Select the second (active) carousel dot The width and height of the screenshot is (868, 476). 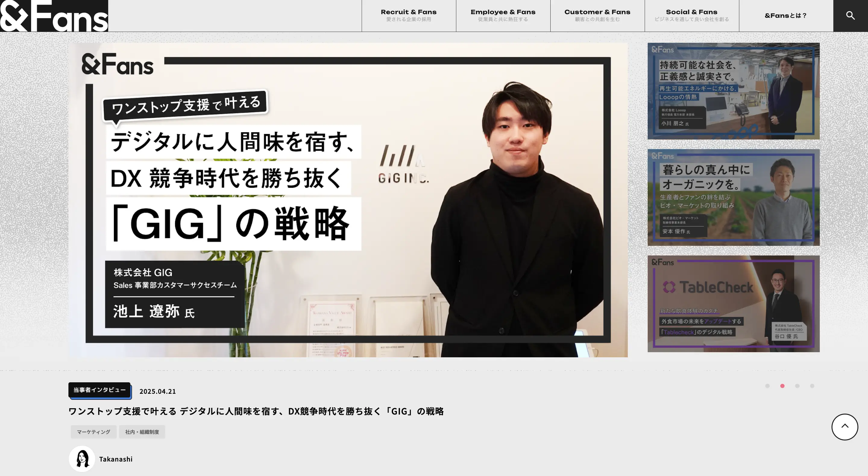782,386
